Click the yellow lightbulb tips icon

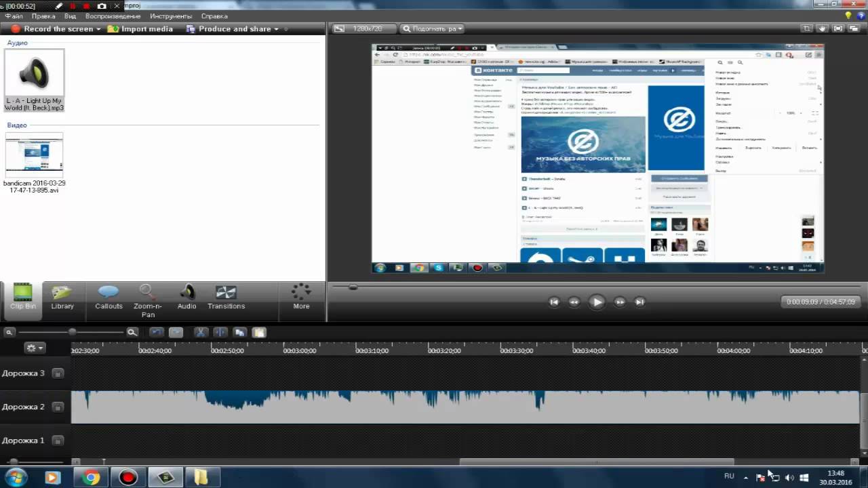[x=848, y=16]
